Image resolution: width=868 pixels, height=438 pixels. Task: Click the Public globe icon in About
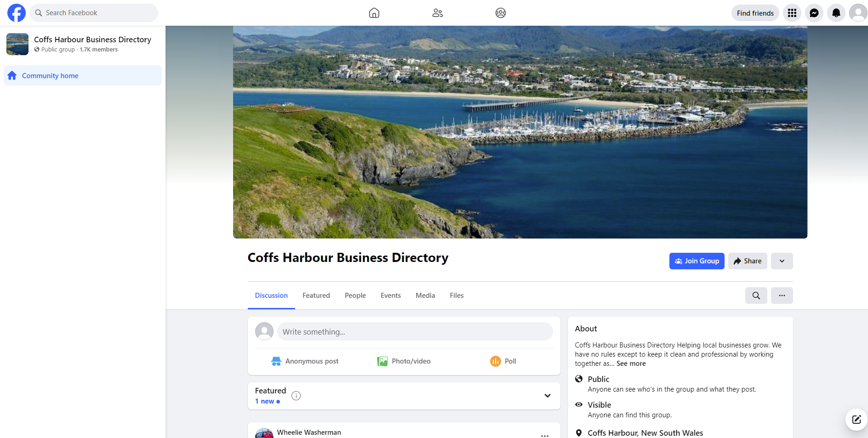tap(579, 379)
